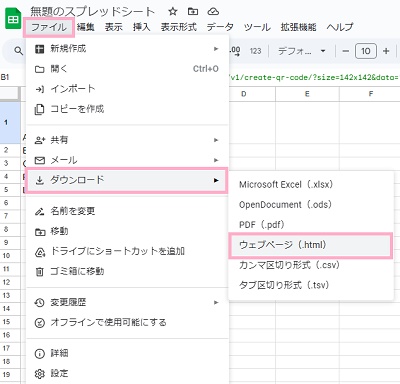The width and height of the screenshot is (400, 384).
Task: Select row 1 header
Action: tap(10, 122)
